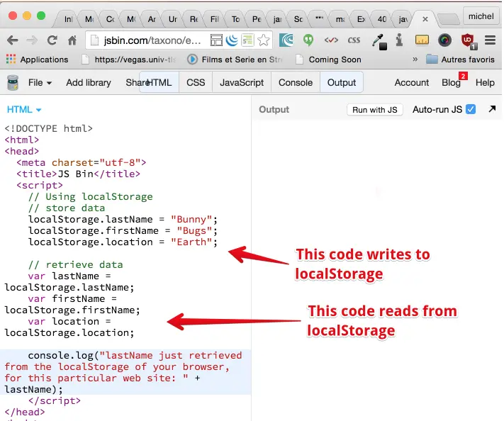Open the Add library menu
The image size is (504, 421).
[x=89, y=82]
